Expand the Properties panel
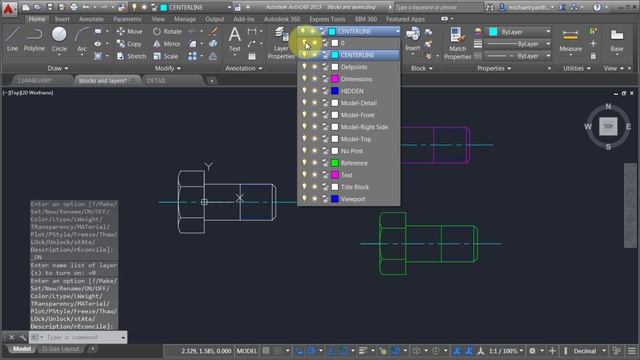Image resolution: width=640 pixels, height=360 pixels. (x=494, y=68)
